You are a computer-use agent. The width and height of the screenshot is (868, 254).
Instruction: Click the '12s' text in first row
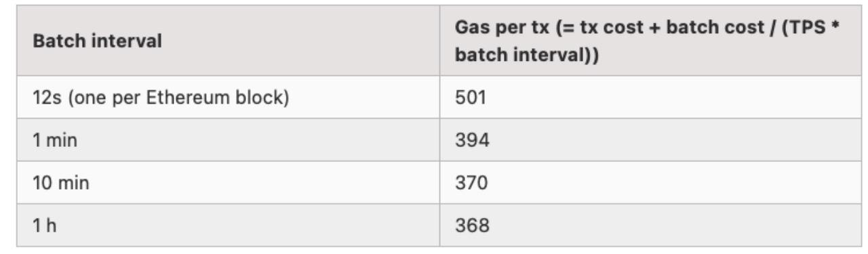[45, 98]
